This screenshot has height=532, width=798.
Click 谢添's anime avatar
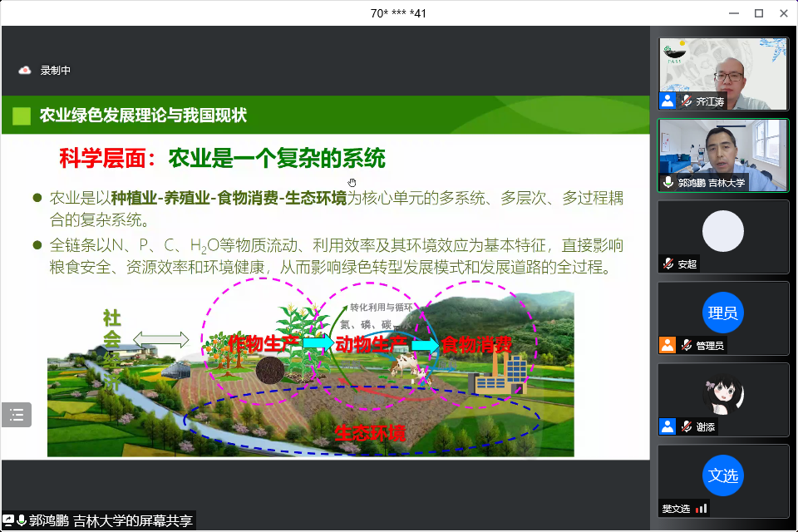click(x=722, y=394)
